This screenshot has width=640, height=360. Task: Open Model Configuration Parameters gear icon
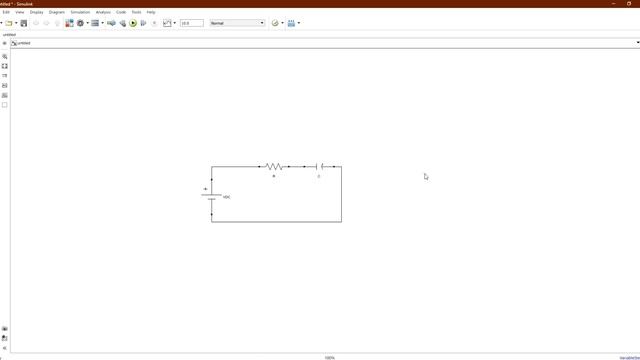tap(80, 23)
